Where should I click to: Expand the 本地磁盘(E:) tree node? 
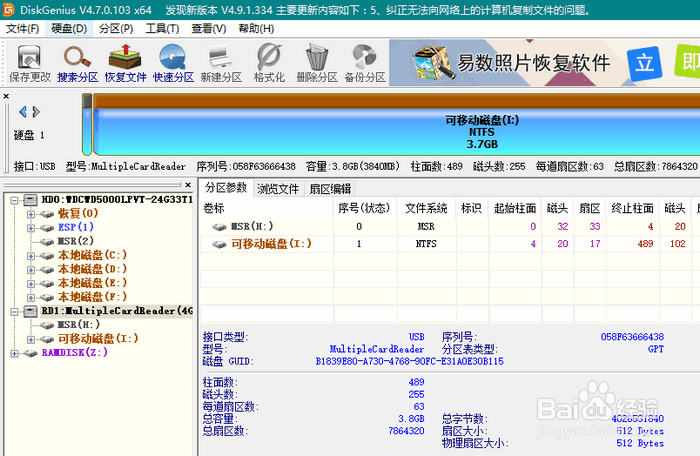tap(30, 284)
